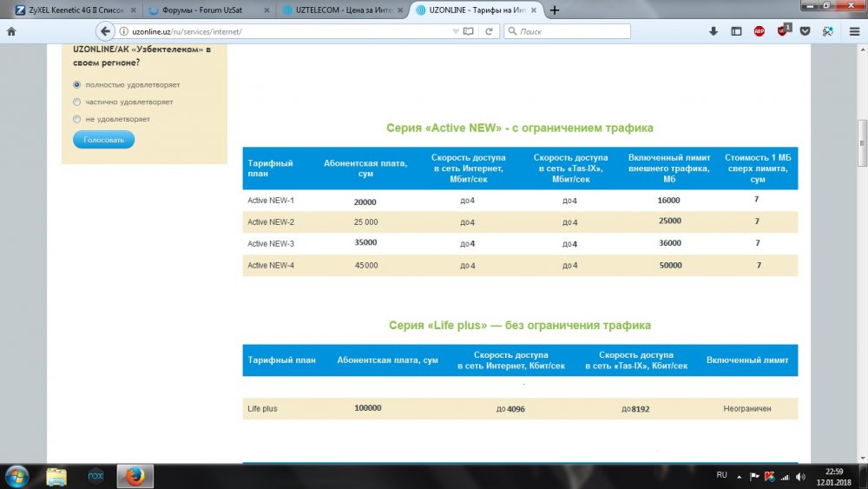Click 'до 4096' internet speed value

(510, 409)
